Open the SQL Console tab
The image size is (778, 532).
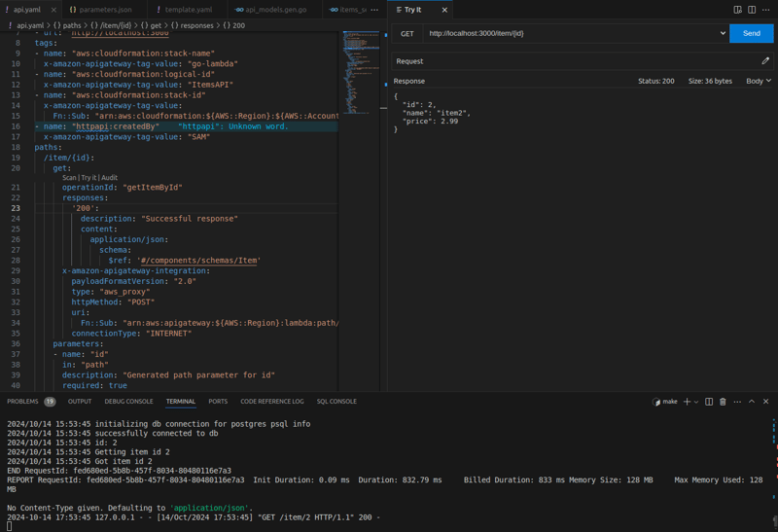click(336, 402)
